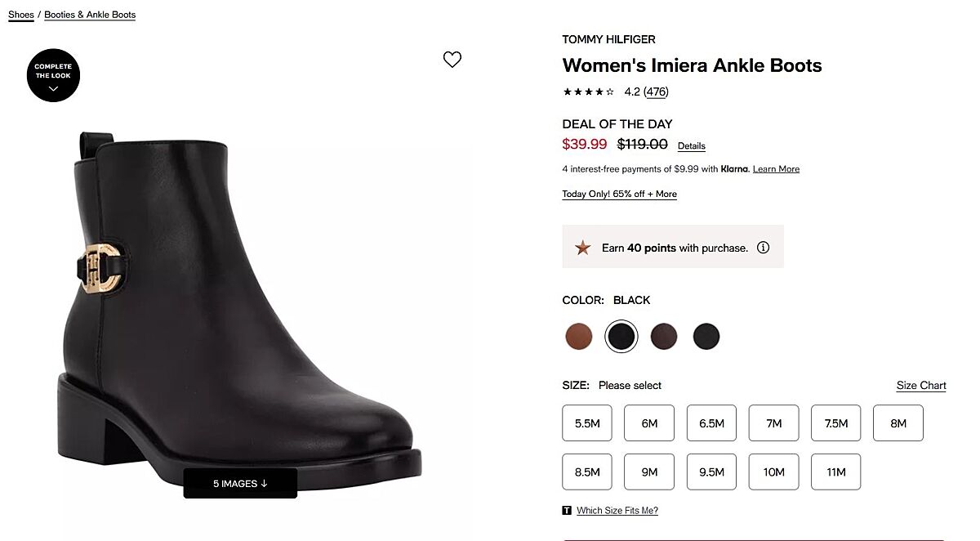
Task: Jump down to the 5 images
Action: point(240,484)
